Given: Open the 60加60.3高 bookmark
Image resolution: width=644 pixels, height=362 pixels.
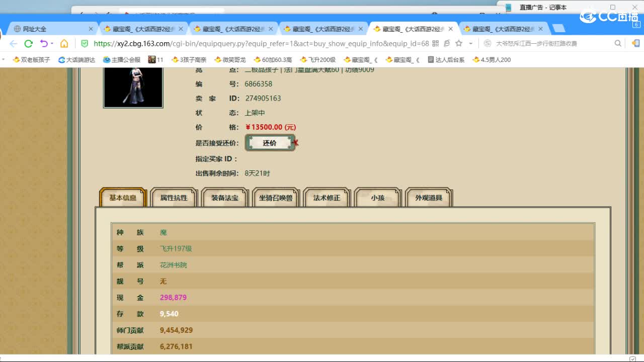Looking at the screenshot, I should pos(273,60).
